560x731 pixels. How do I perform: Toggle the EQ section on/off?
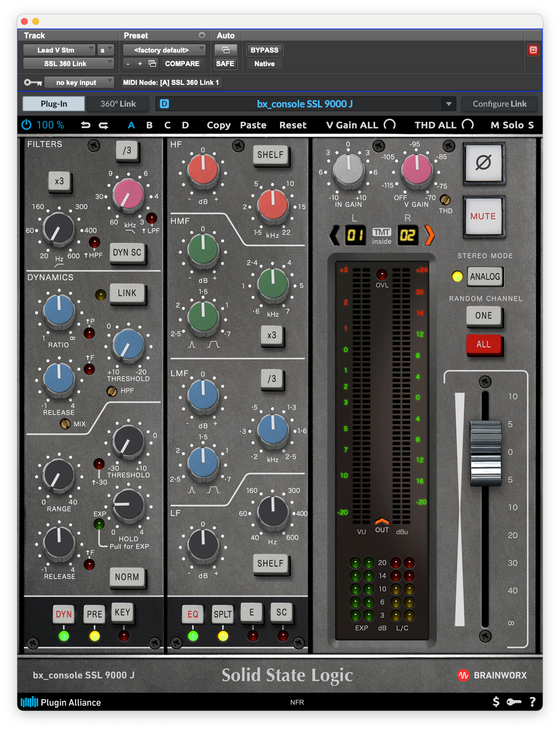point(193,614)
